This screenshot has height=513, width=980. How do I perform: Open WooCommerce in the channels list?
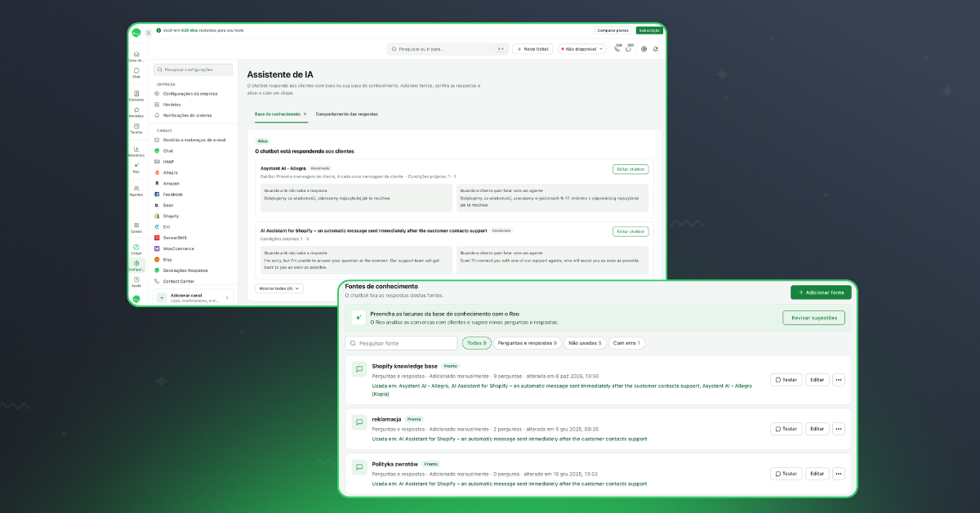(176, 248)
